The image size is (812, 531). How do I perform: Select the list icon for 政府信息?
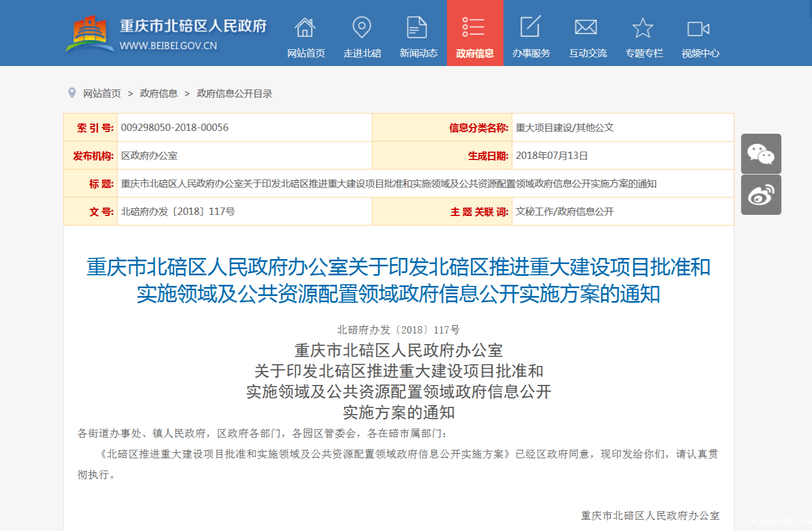(474, 27)
